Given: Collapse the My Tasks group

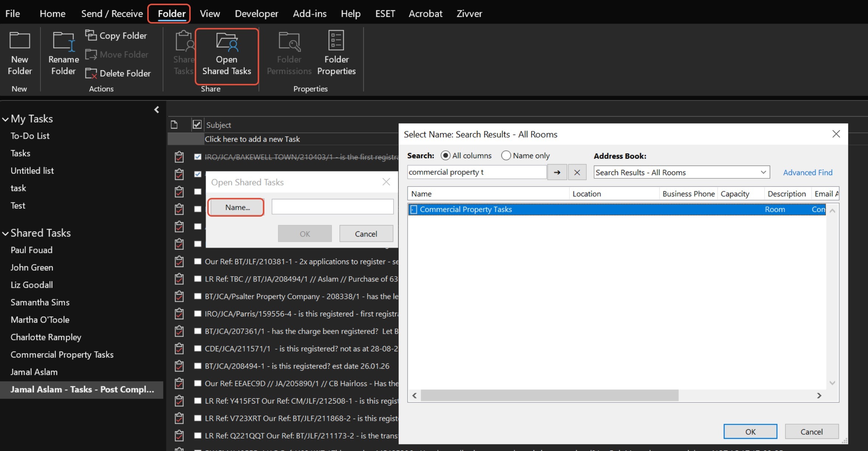Looking at the screenshot, I should pos(6,119).
